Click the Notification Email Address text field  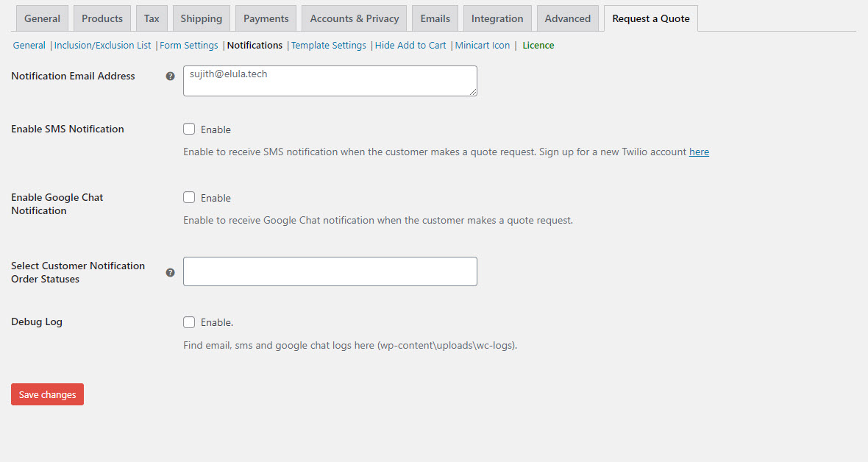click(330, 81)
